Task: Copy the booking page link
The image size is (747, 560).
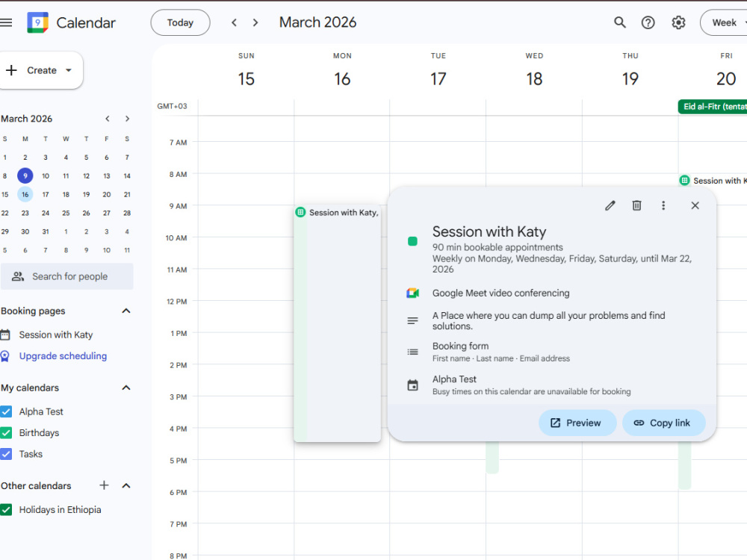Action: click(663, 423)
